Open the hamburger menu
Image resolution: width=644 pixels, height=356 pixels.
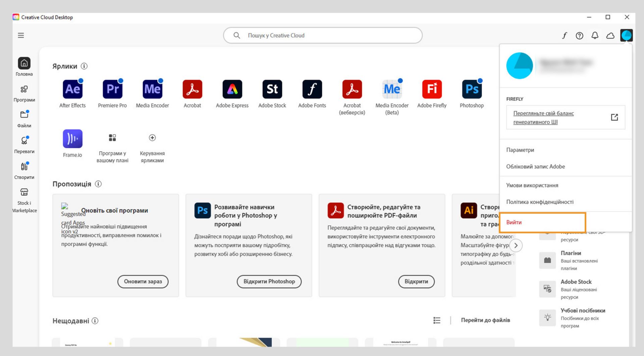point(21,35)
